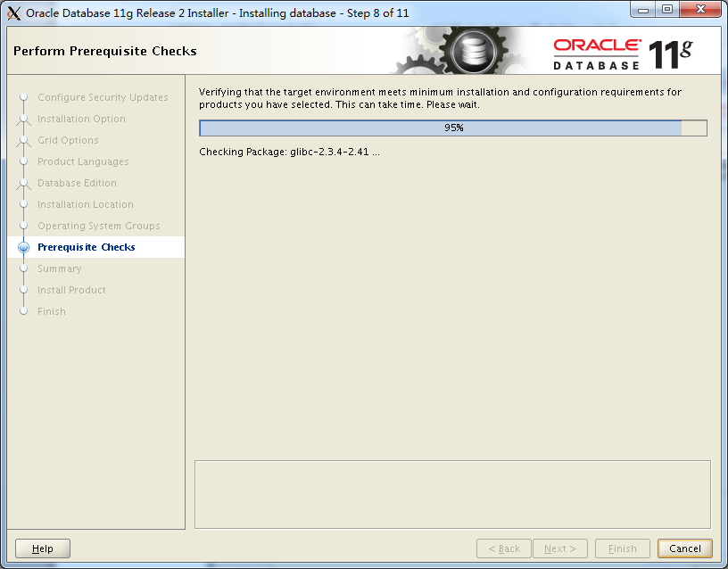Click the Checking Package glibc status text
This screenshot has width=728, height=569.
pos(289,152)
